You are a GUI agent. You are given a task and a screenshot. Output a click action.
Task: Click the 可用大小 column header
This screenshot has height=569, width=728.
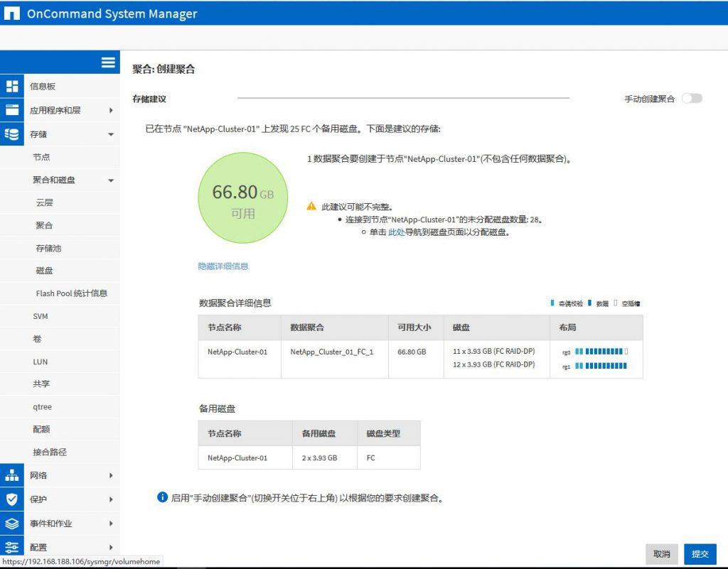[x=414, y=327]
